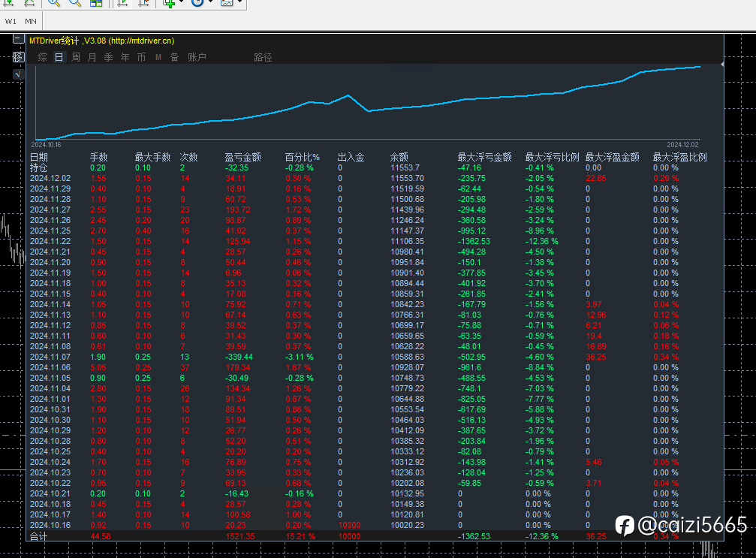The image size is (756, 558).
Task: Click the zoom out magnifier icon
Action: point(74,4)
